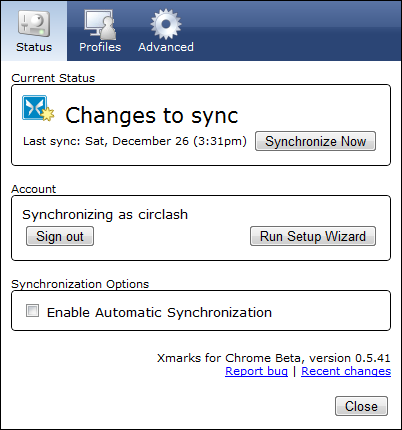Click the Status hard-drive icon
402x430 pixels.
[x=34, y=24]
